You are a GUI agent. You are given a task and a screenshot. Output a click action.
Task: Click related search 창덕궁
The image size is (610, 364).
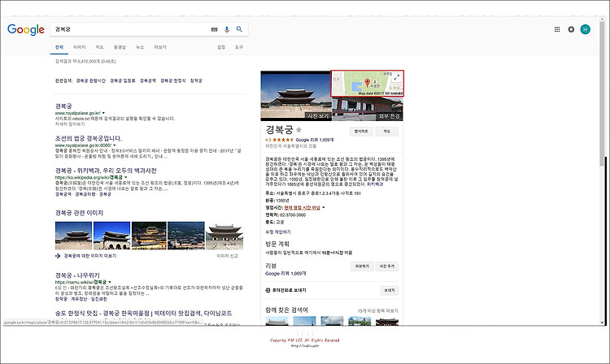(196, 80)
